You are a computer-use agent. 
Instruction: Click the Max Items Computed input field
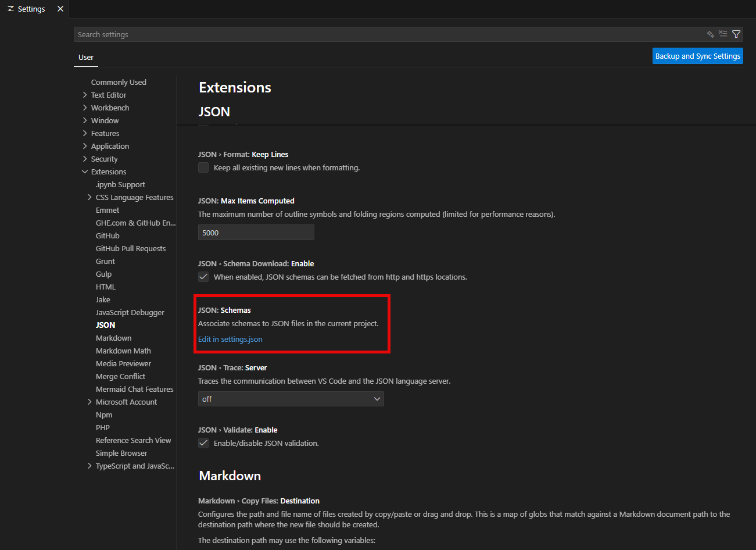click(x=256, y=233)
